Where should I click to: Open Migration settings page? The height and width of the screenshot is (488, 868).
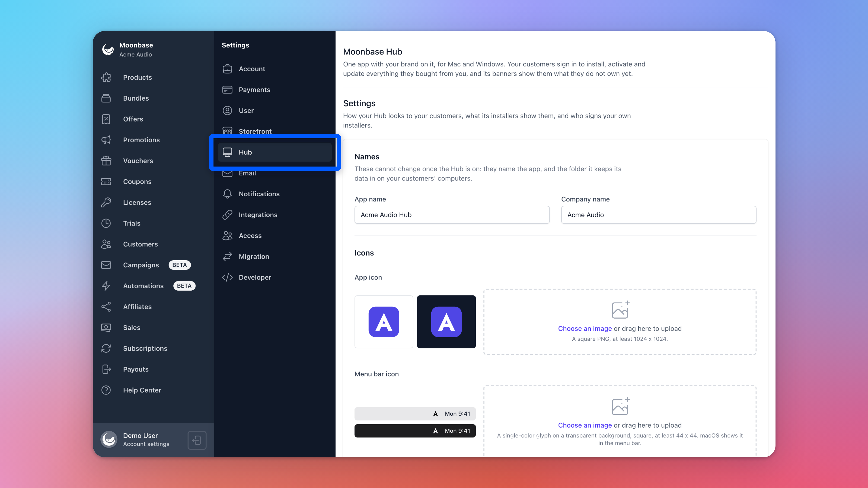pyautogui.click(x=275, y=257)
